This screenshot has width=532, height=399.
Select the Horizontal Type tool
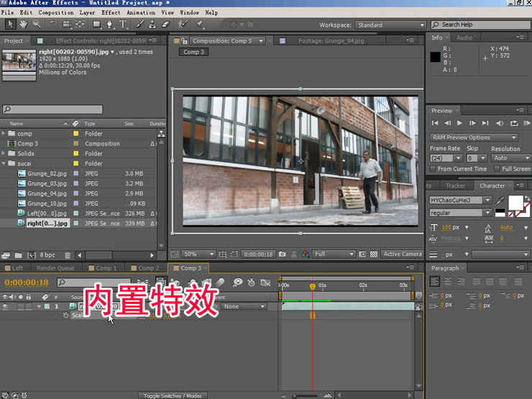(123, 24)
